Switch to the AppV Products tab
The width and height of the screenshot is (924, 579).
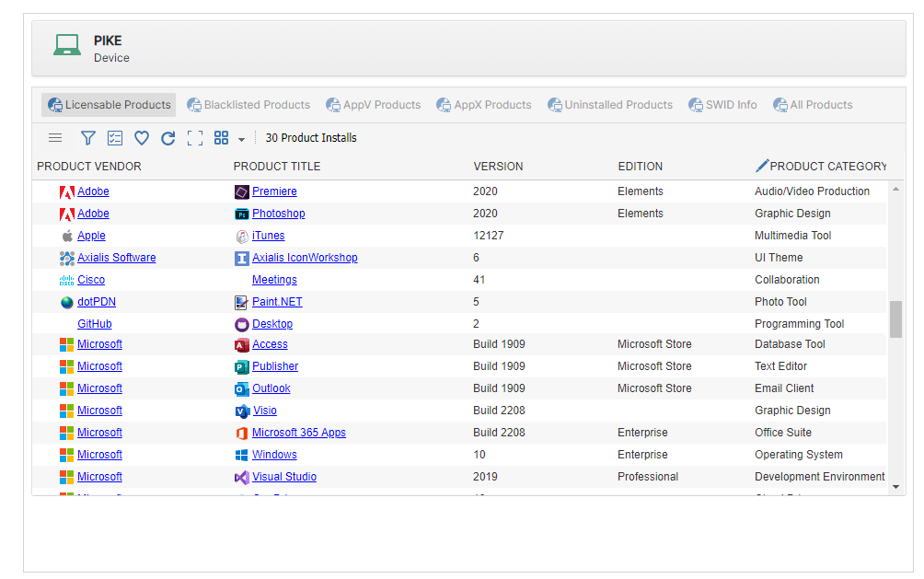pos(373,104)
